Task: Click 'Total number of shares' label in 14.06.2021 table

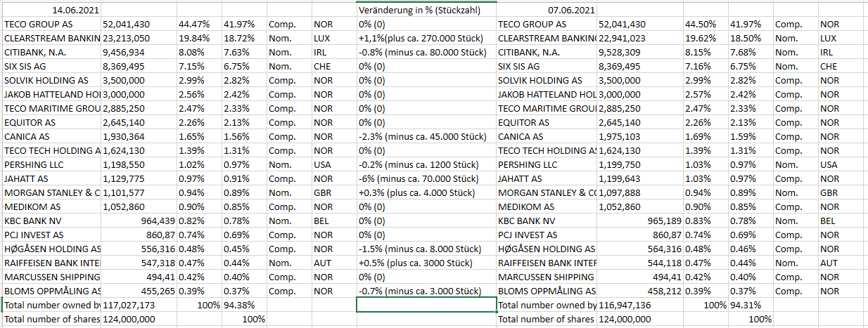Action: [x=53, y=319]
